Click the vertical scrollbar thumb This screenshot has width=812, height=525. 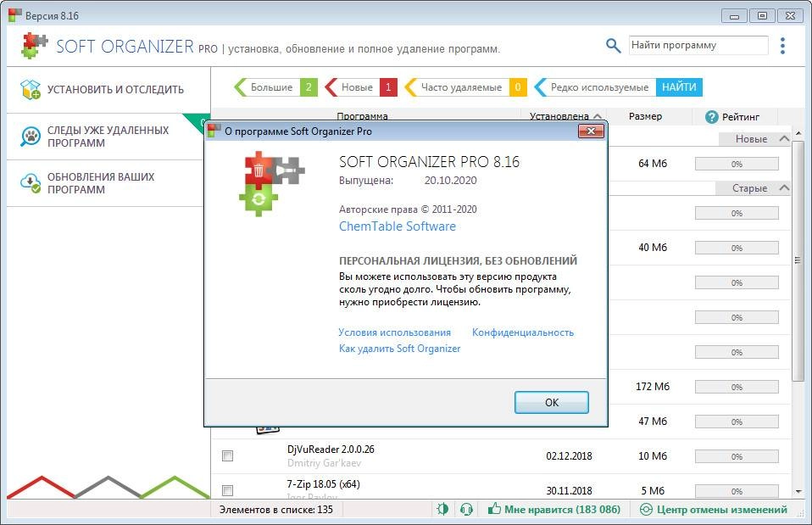click(798, 260)
